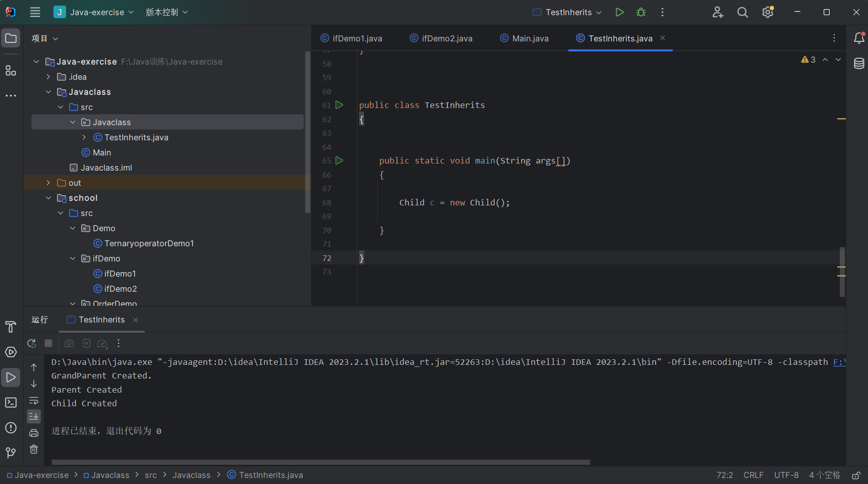
Task: Open the TestInherits run configuration dropdown
Action: coord(567,12)
